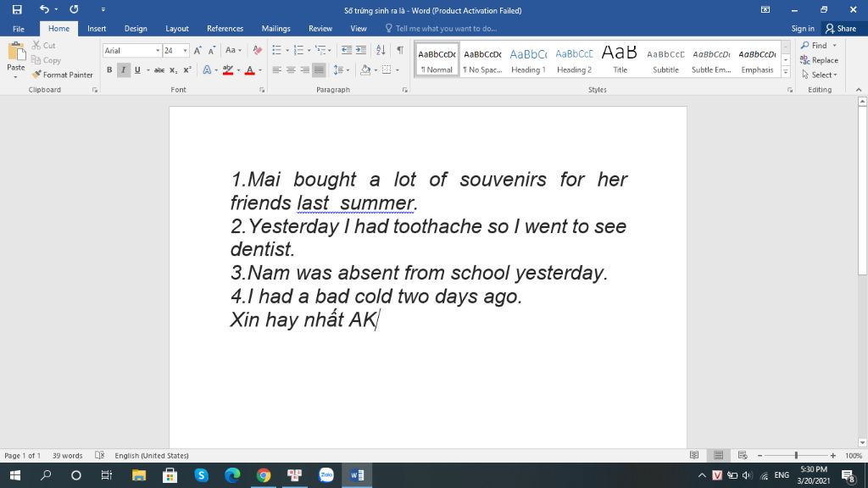Decrease font size with Shrink Font icon

(211, 50)
